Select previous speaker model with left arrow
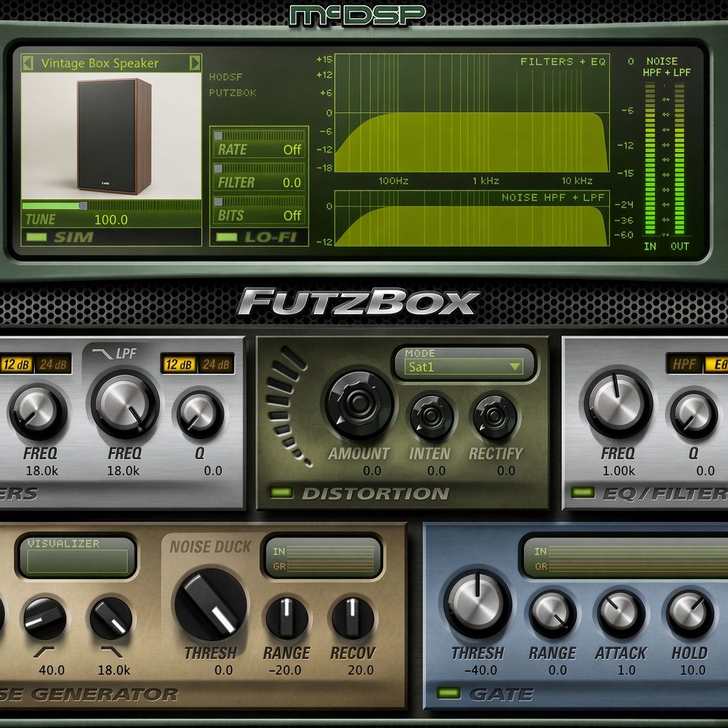The image size is (728, 728). 28,63
